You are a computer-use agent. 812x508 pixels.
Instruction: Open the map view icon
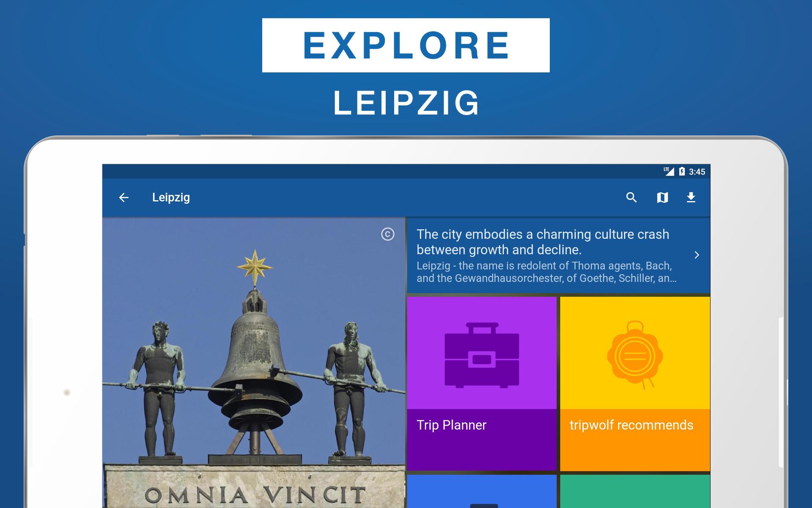coord(662,197)
